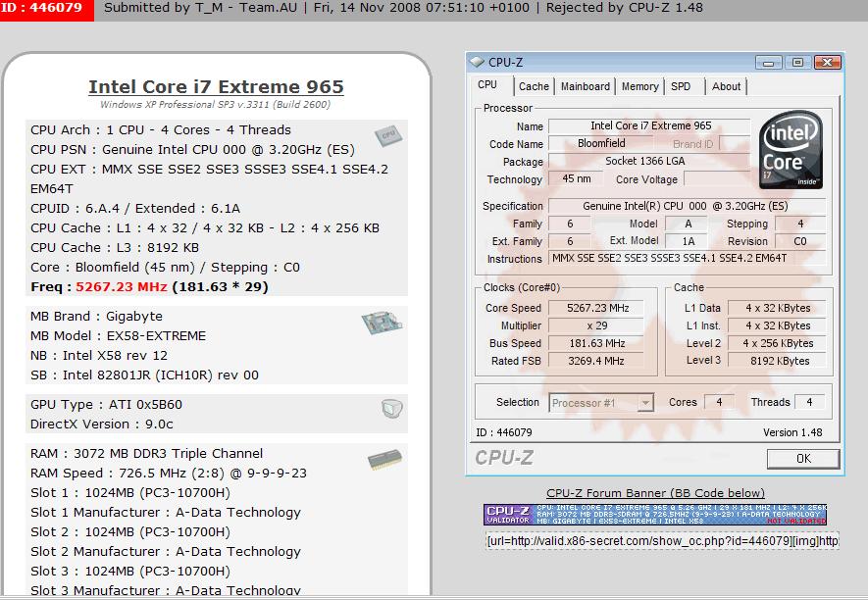Click the Revision field showing C0

coord(800,241)
